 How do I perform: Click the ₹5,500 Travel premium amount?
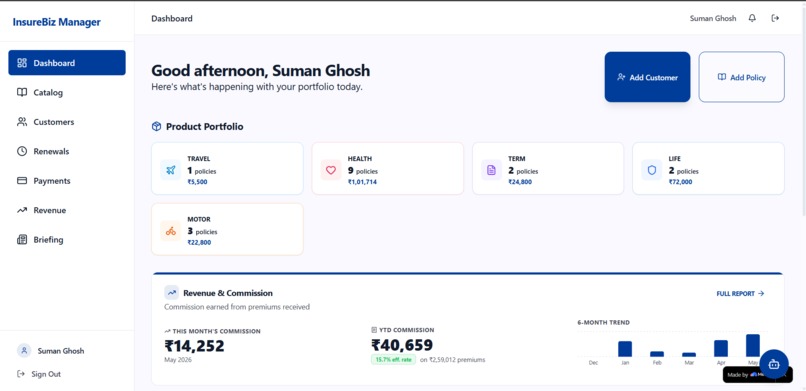point(197,182)
